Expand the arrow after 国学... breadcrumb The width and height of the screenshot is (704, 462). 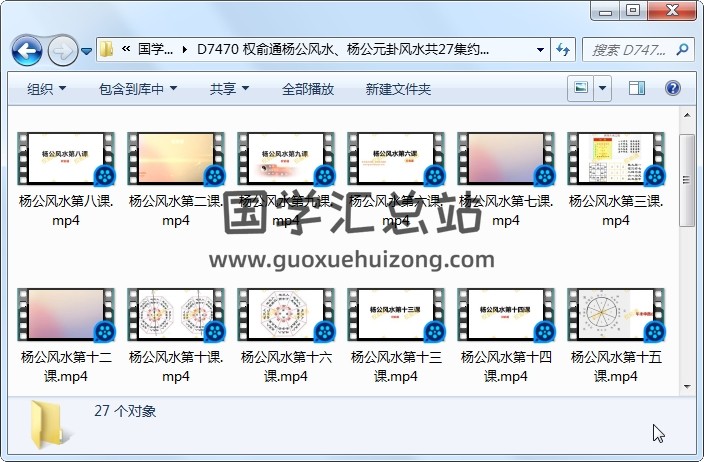[x=185, y=49]
